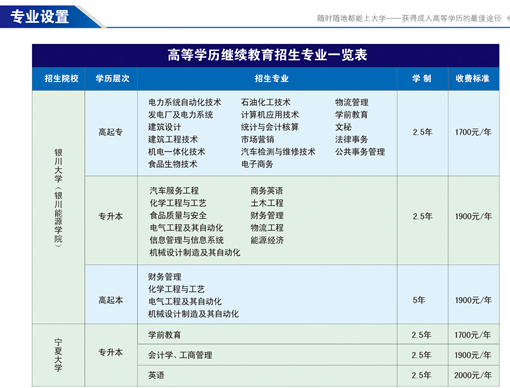The width and height of the screenshot is (510, 388).
Task: Click 1700元/年 in the 高起专 row
Action: click(473, 132)
